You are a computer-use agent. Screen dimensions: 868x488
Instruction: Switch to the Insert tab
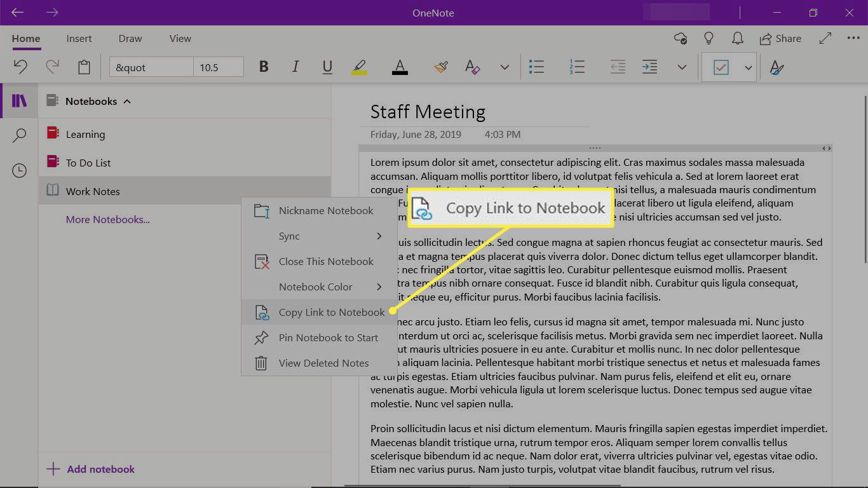pyautogui.click(x=79, y=39)
